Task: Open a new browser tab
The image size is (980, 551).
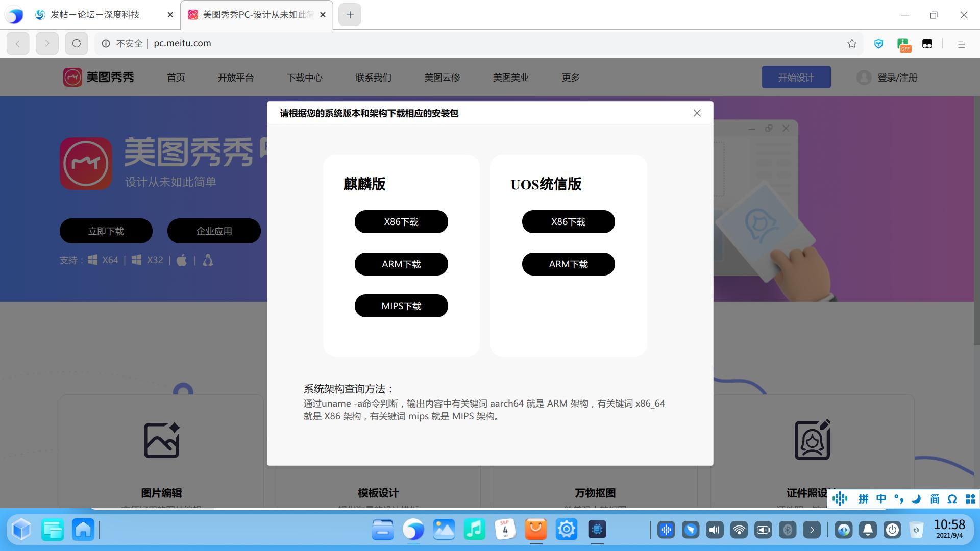Action: pos(350,15)
